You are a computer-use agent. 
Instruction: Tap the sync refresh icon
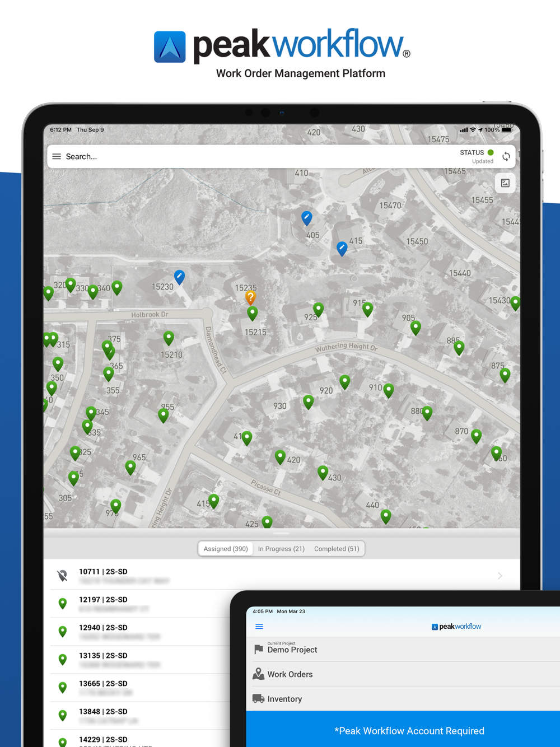point(506,157)
